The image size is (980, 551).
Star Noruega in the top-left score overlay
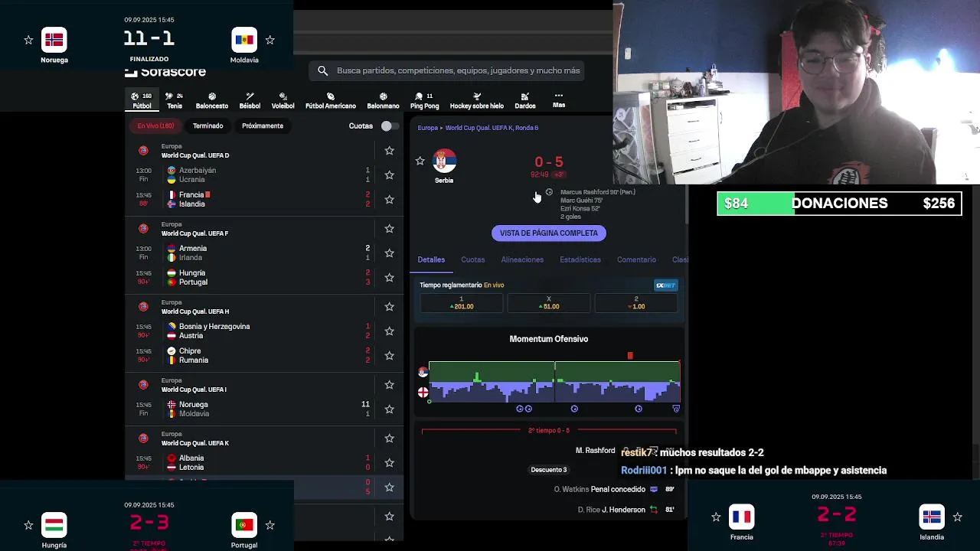click(x=28, y=40)
